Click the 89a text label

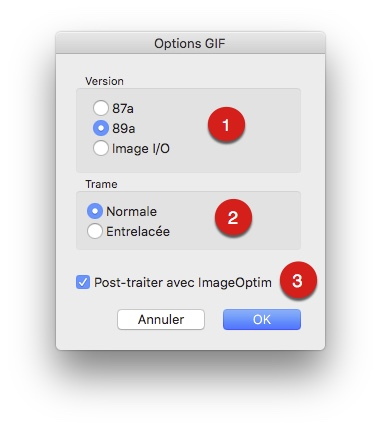point(123,128)
